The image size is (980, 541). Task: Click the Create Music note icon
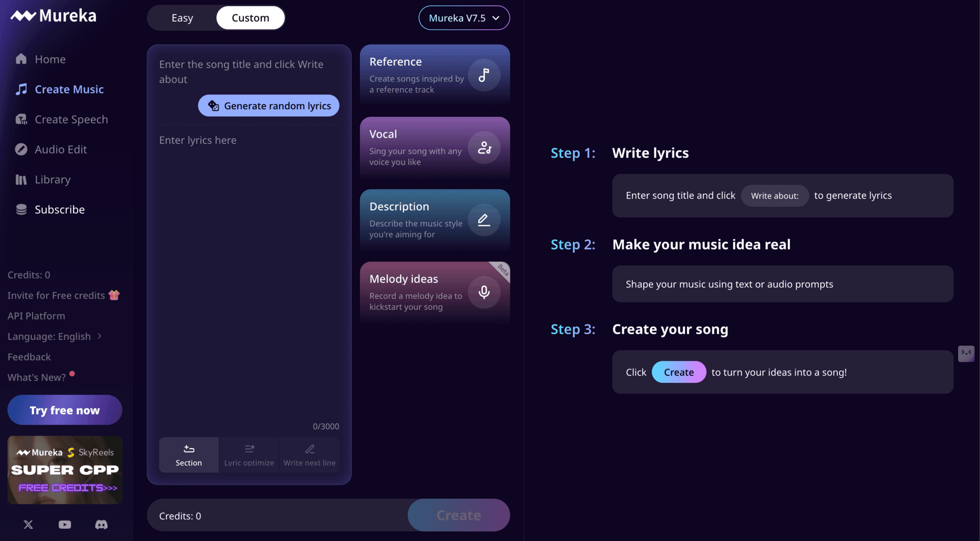(x=21, y=89)
